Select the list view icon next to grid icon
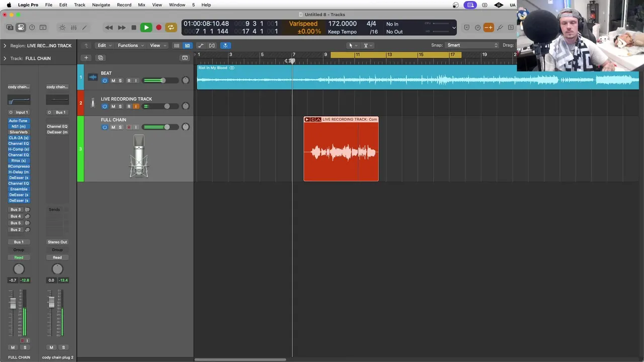The image size is (644, 362). (187, 46)
